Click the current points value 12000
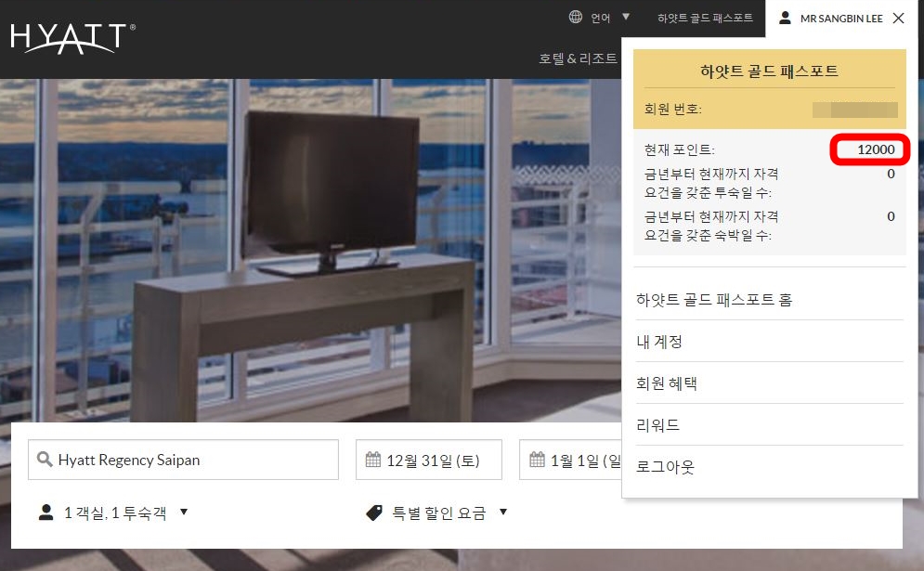 coord(876,149)
